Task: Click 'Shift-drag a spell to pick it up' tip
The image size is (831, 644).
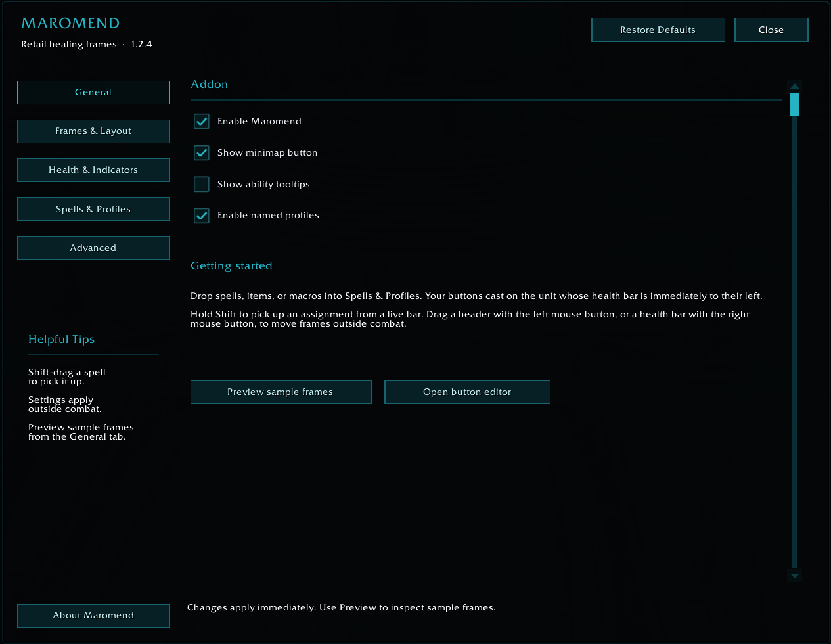Action: pyautogui.click(x=67, y=377)
